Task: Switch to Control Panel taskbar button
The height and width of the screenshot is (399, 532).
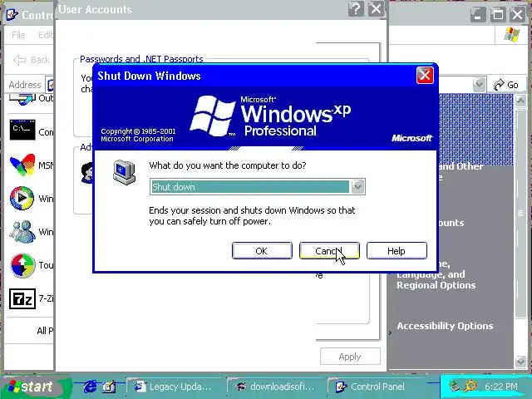Action: pos(377,387)
